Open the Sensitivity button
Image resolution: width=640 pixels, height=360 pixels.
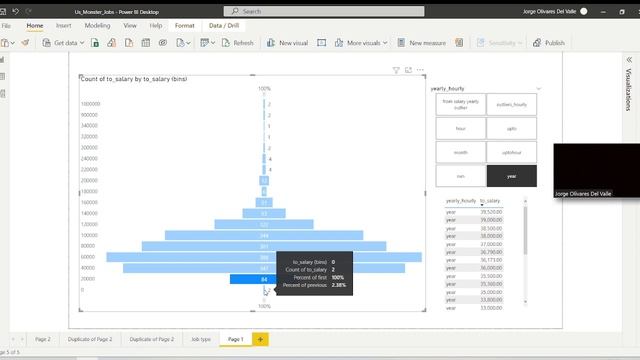pos(500,43)
